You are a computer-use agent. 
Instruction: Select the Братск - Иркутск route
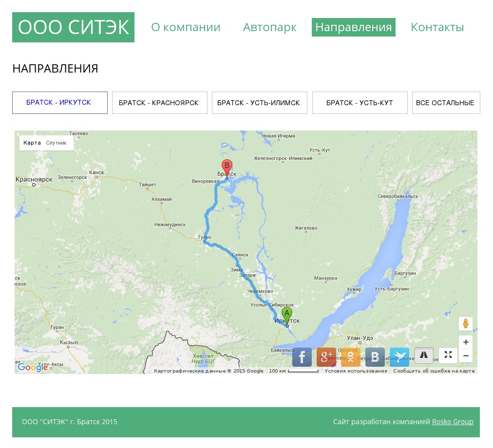pyautogui.click(x=60, y=102)
